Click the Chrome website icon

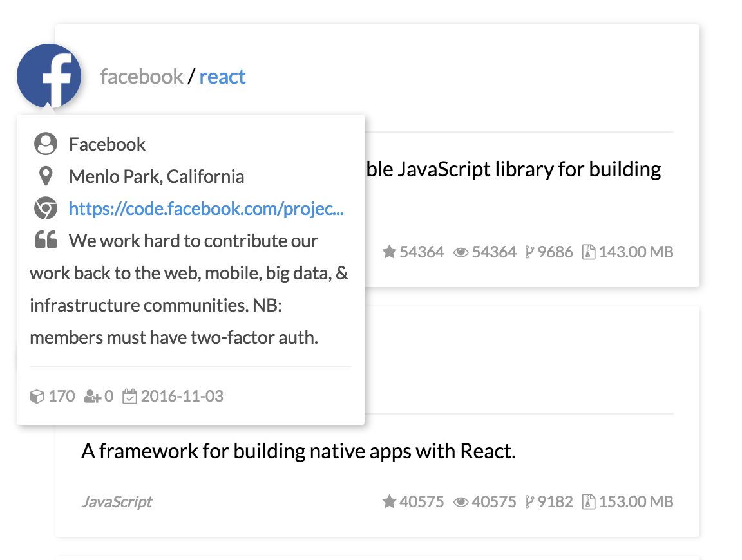(x=46, y=208)
